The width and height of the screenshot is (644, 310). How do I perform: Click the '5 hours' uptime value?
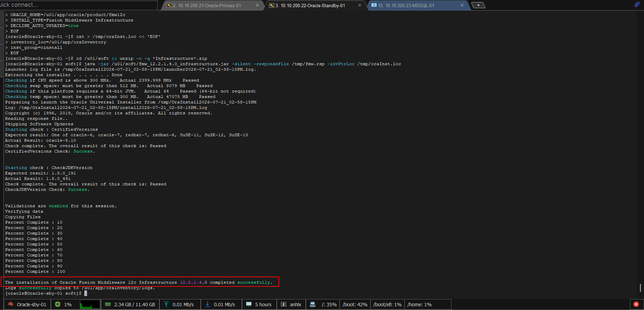pos(263,305)
